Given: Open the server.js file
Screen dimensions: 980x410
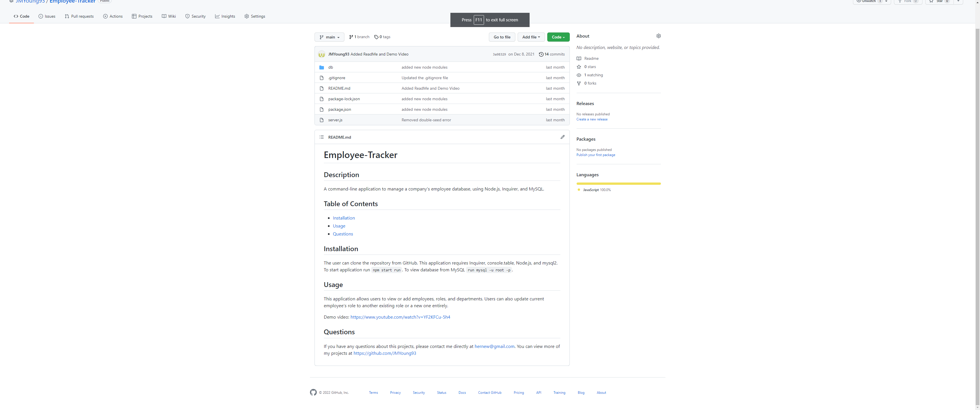Looking at the screenshot, I should [x=335, y=120].
